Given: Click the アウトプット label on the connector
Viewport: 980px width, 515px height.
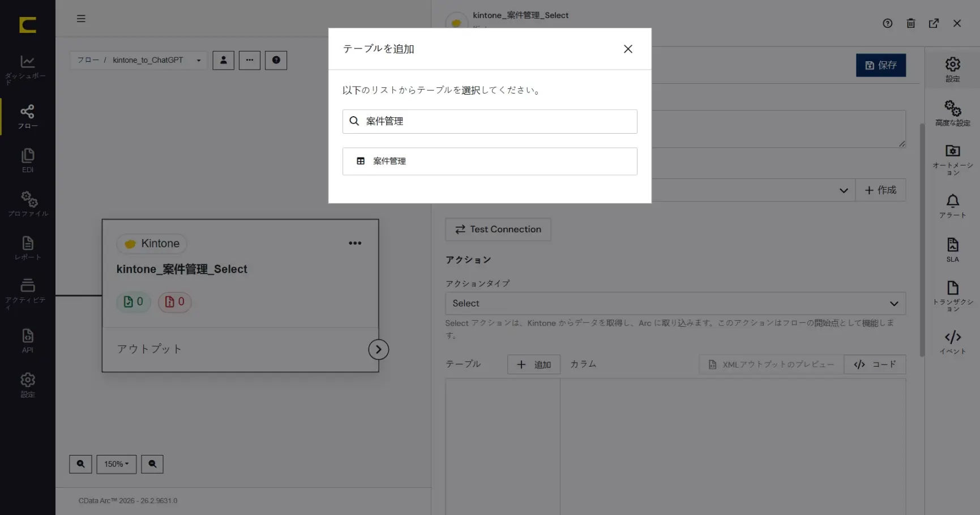Looking at the screenshot, I should coord(149,349).
